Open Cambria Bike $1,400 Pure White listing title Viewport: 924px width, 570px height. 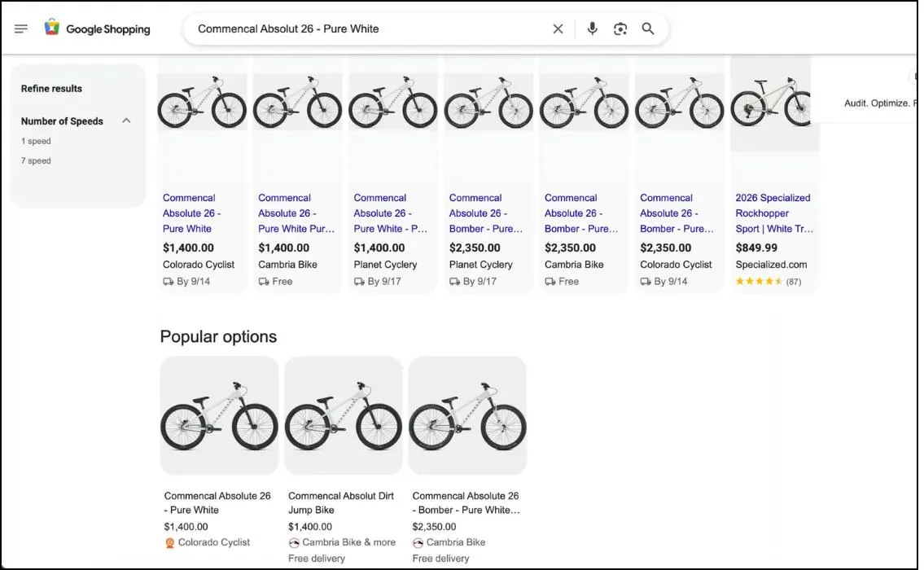pyautogui.click(x=296, y=213)
